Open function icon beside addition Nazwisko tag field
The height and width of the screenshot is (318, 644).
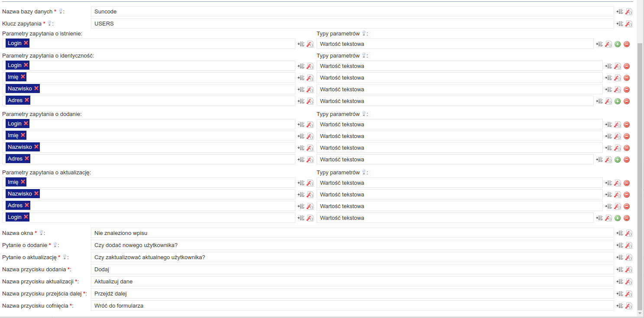310,148
